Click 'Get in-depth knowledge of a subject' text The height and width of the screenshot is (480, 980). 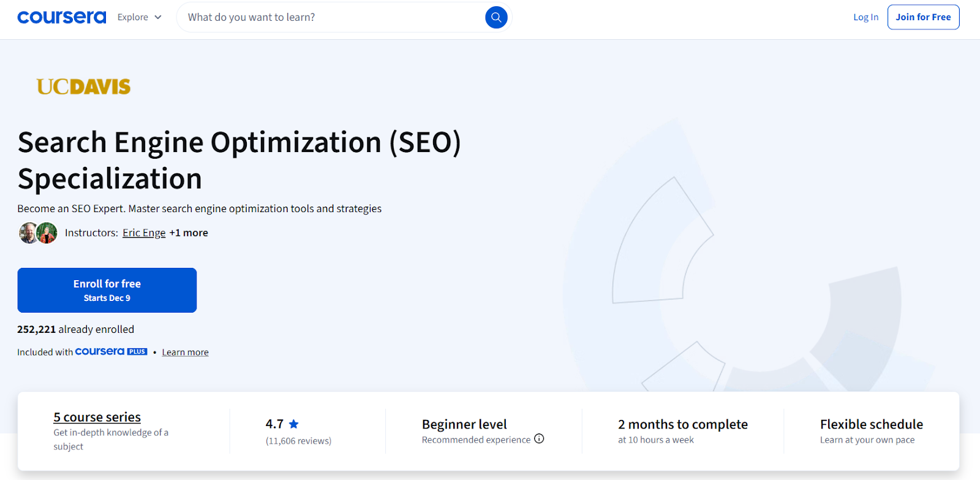pyautogui.click(x=111, y=440)
